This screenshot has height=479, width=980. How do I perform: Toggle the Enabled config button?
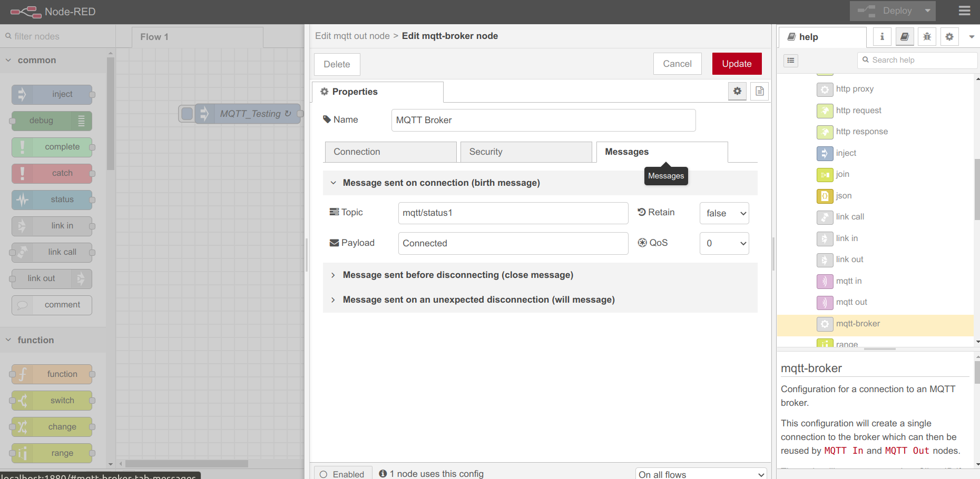point(343,474)
